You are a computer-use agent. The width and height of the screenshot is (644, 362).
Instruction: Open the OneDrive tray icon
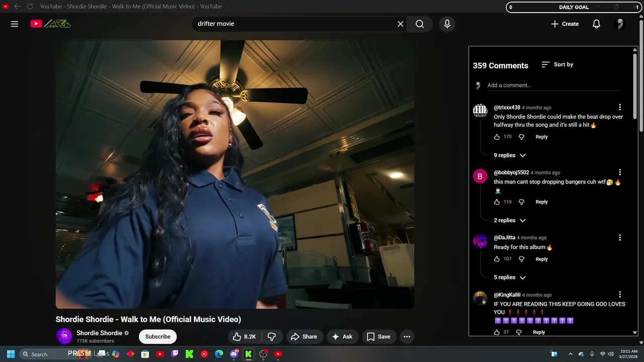581,354
